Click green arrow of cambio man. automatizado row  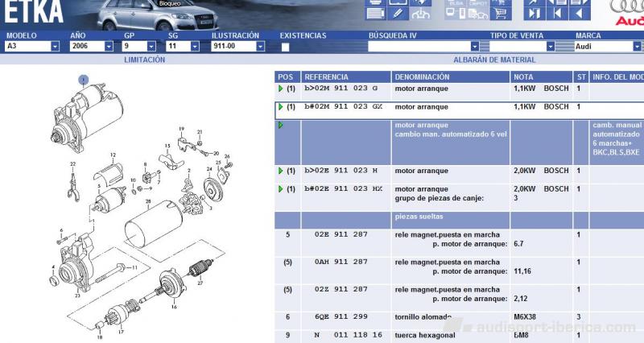coord(281,125)
